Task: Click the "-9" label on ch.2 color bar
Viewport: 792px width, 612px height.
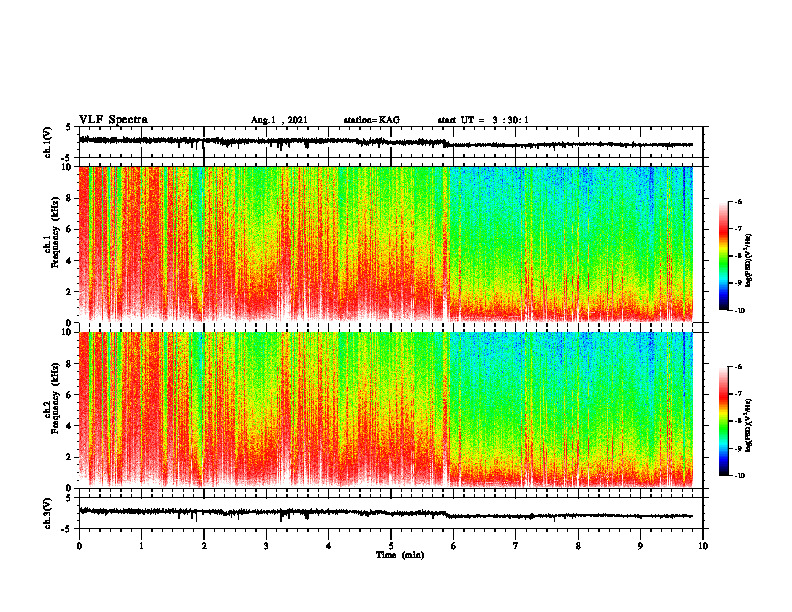Action: coord(738,448)
